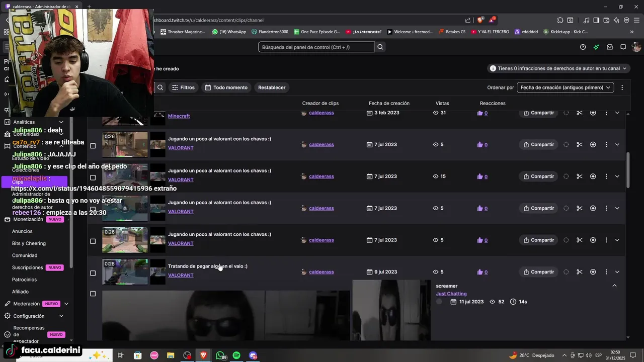The height and width of the screenshot is (362, 644).
Task: Click the Restablecer button
Action: tap(272, 87)
